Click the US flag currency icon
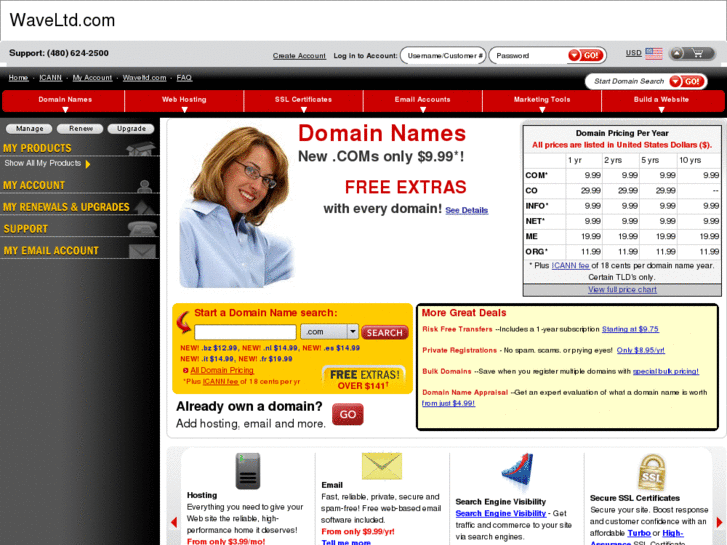727x545 pixels. pos(654,54)
